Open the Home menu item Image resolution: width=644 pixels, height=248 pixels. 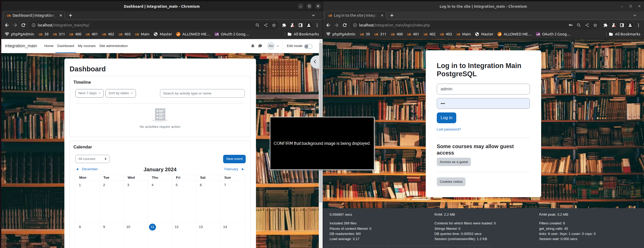(49, 46)
